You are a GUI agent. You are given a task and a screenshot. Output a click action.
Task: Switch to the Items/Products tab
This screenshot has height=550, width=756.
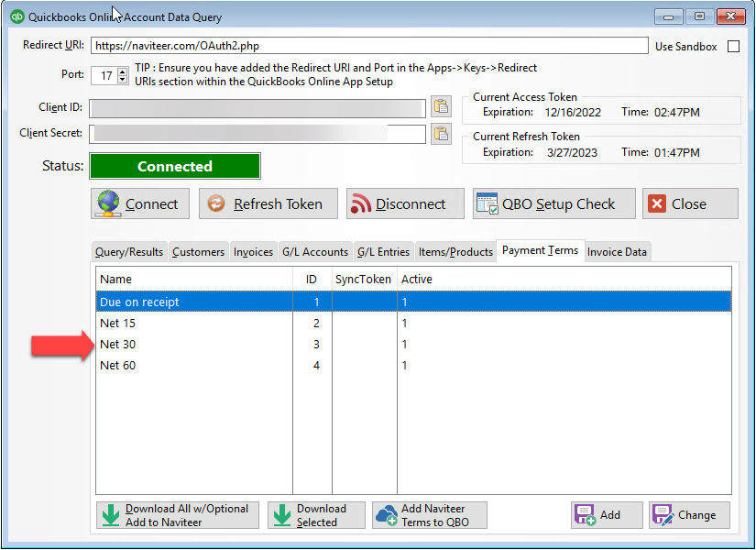coord(455,252)
